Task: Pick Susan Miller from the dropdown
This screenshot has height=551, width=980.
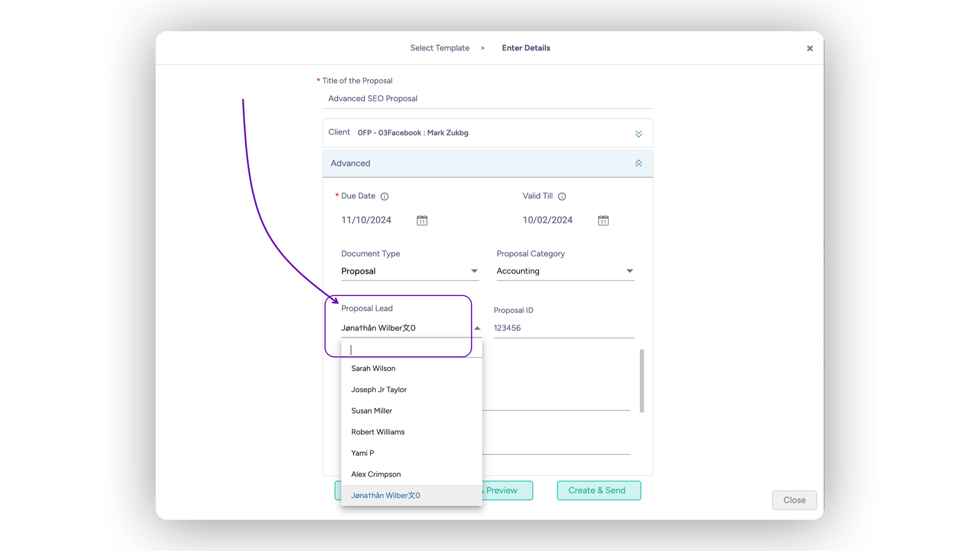Action: tap(372, 411)
